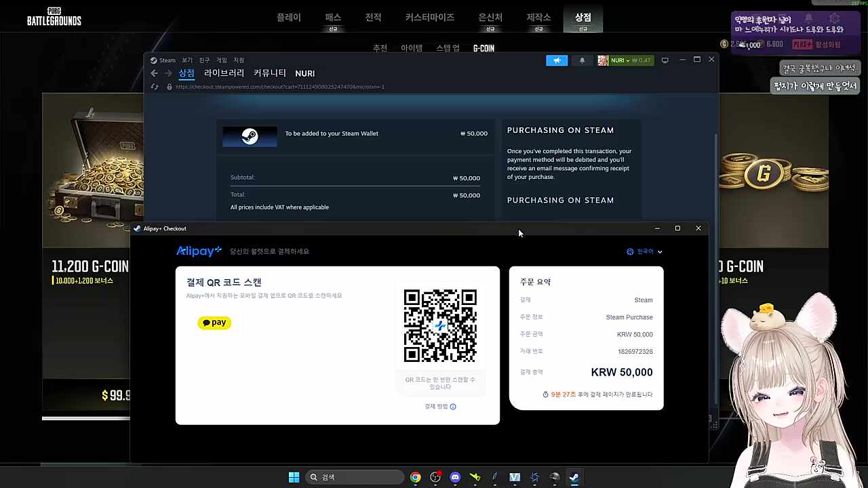Select the NURI tab in Steam
This screenshot has height=488, width=868.
[x=305, y=73]
